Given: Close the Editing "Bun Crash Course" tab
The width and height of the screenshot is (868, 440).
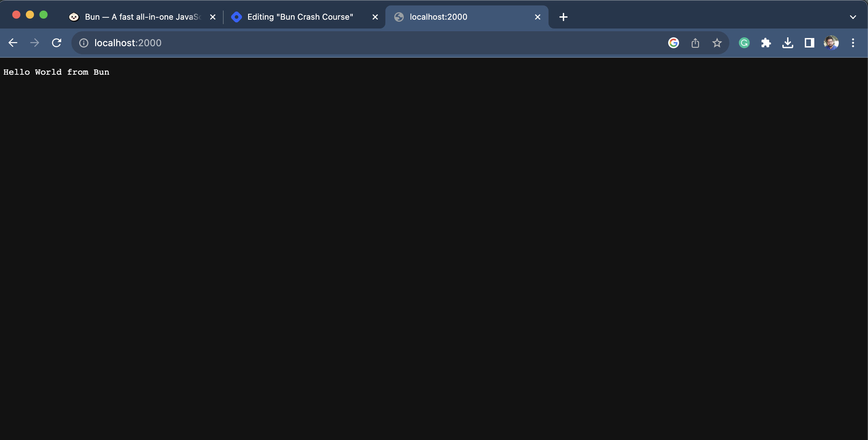Looking at the screenshot, I should pyautogui.click(x=375, y=17).
